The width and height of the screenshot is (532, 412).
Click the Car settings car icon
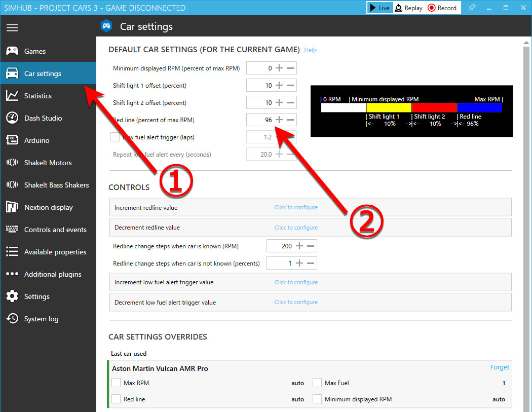(x=12, y=73)
